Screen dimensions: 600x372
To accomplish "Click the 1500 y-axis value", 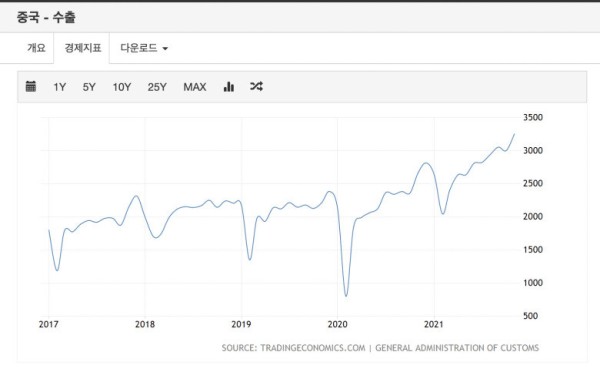I will pos(533,250).
